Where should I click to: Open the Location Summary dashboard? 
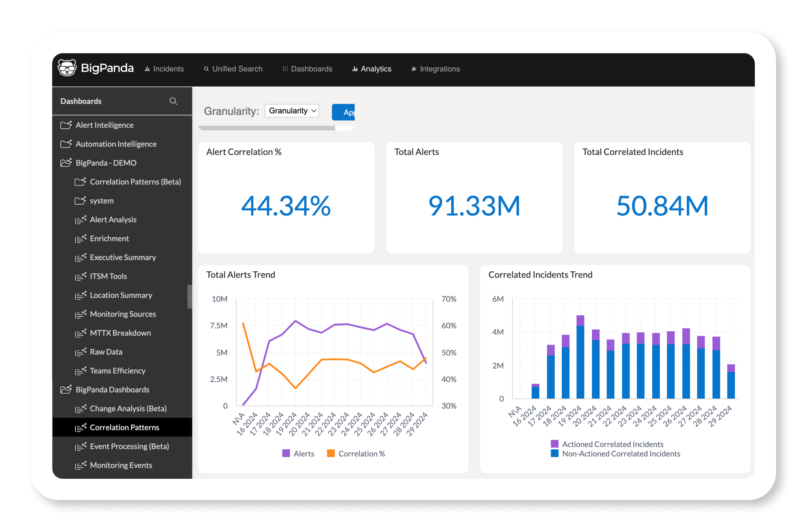point(122,295)
